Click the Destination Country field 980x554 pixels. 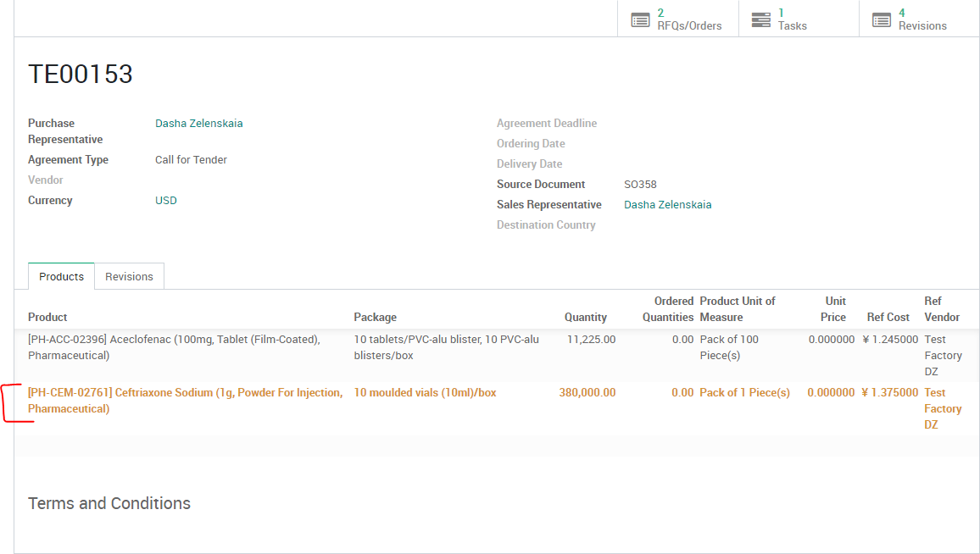[546, 224]
